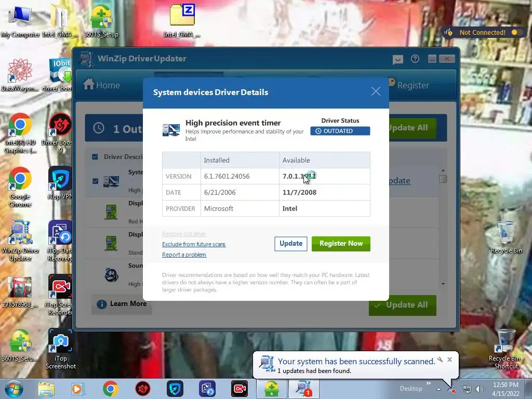The width and height of the screenshot is (532, 399).
Task: Click the top Update All button
Action: (x=412, y=128)
